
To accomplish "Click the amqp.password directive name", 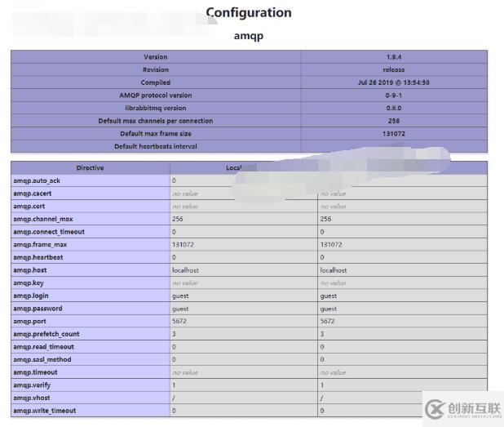I will pyautogui.click(x=38, y=309).
